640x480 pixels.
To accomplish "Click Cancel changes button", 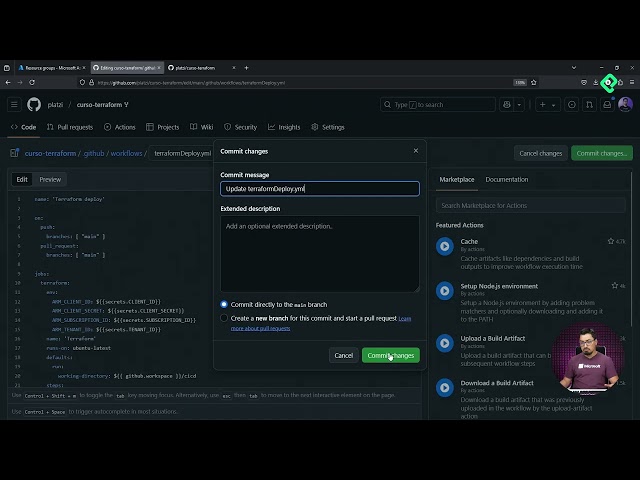I will tap(540, 153).
